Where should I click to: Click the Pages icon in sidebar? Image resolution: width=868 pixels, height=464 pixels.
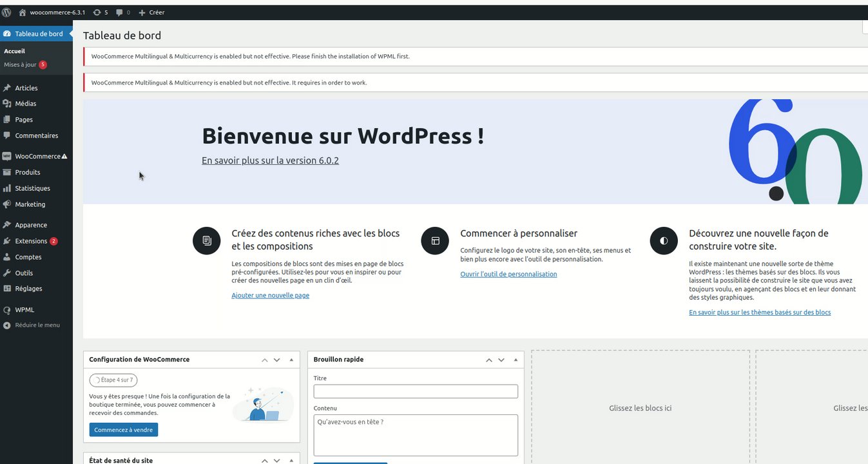click(x=7, y=119)
